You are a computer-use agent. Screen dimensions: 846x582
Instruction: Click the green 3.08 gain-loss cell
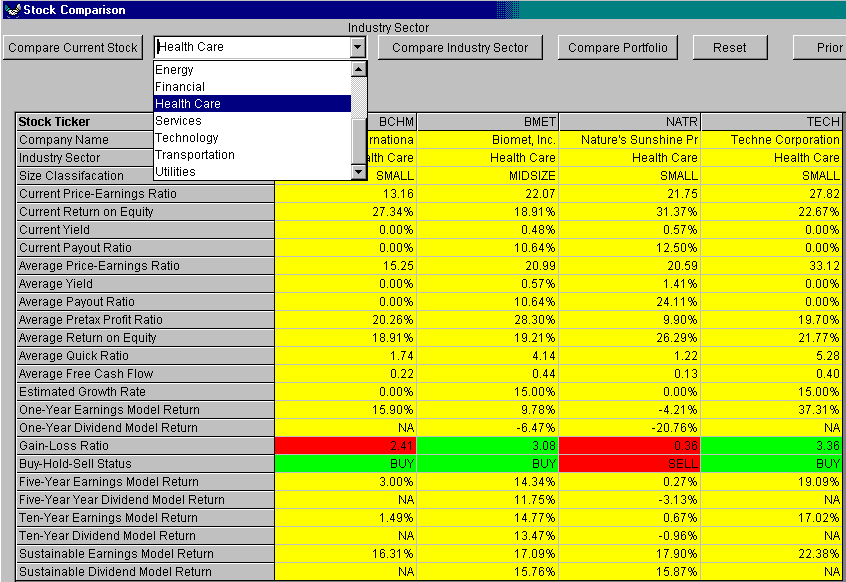point(488,446)
